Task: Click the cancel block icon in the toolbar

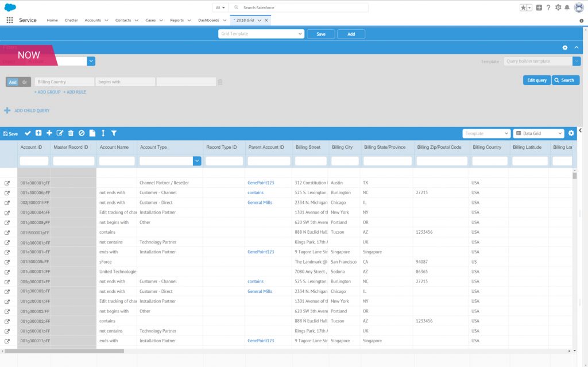Action: click(80, 133)
